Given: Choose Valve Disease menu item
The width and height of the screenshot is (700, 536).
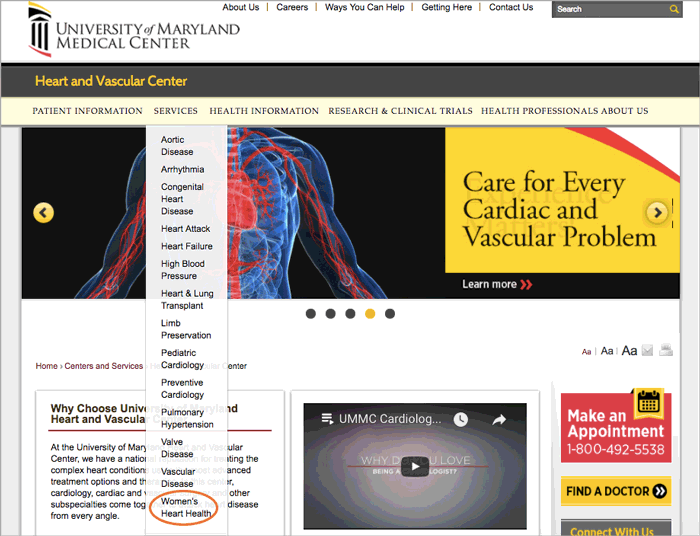Looking at the screenshot, I should 177,448.
